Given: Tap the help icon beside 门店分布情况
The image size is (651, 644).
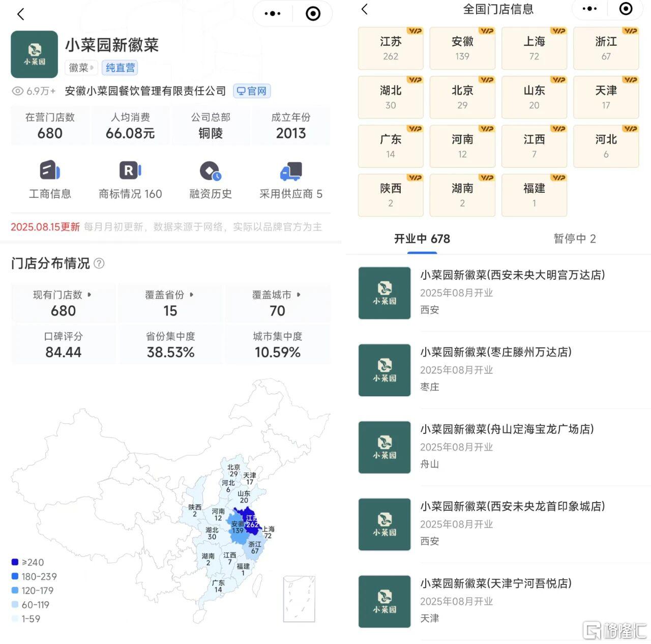Looking at the screenshot, I should (99, 264).
